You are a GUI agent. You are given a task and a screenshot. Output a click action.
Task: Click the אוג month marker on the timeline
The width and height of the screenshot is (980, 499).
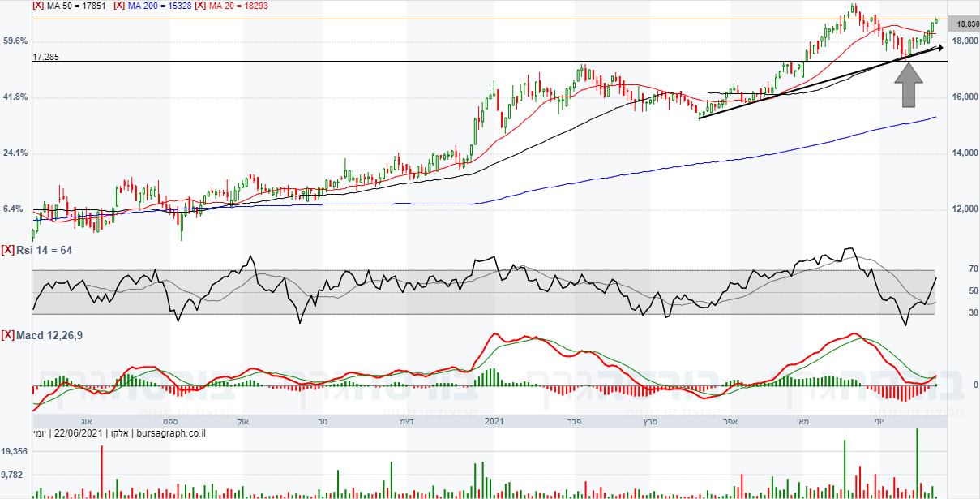tap(87, 422)
